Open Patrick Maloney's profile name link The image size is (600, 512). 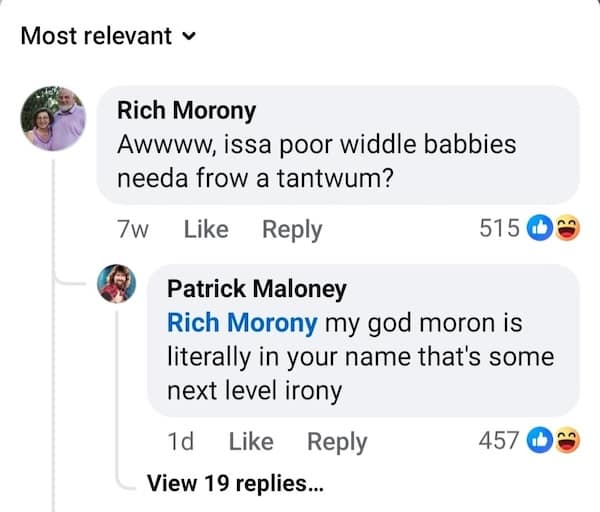pos(256,289)
